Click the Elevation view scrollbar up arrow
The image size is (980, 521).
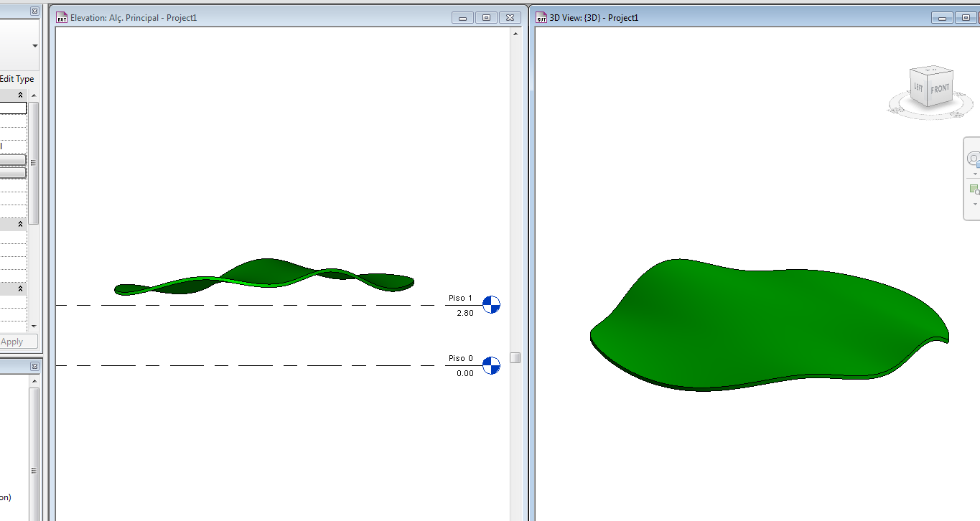(x=515, y=33)
